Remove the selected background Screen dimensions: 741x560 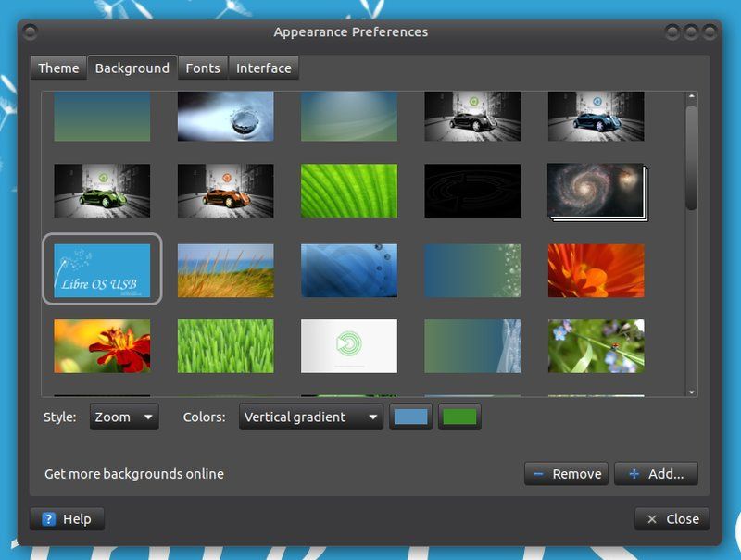pos(566,473)
